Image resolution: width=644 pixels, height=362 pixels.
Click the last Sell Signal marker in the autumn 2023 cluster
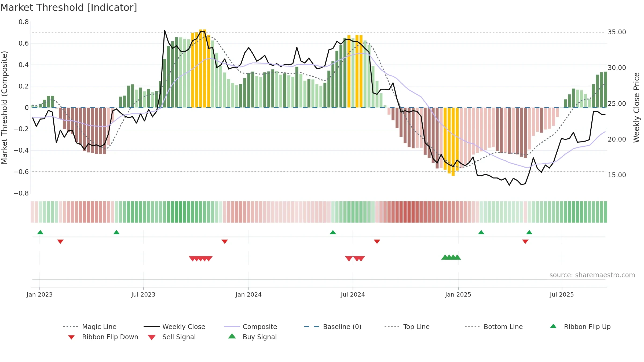point(209,258)
